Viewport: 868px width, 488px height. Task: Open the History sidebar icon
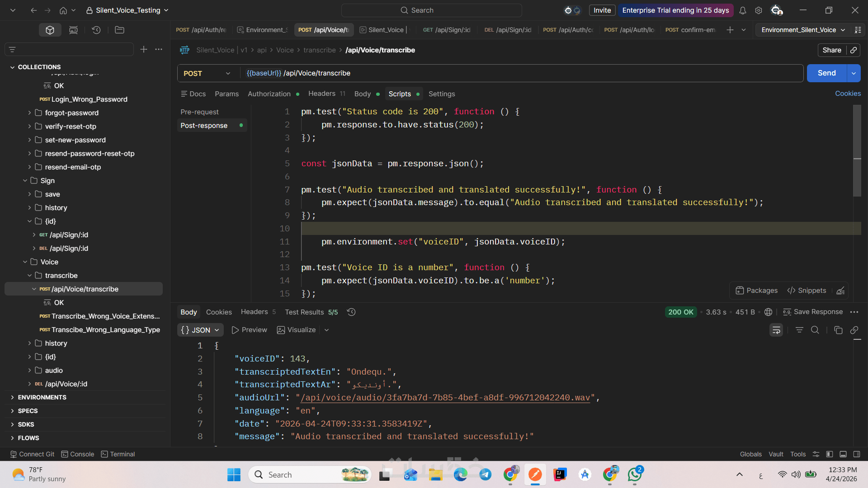click(x=96, y=30)
